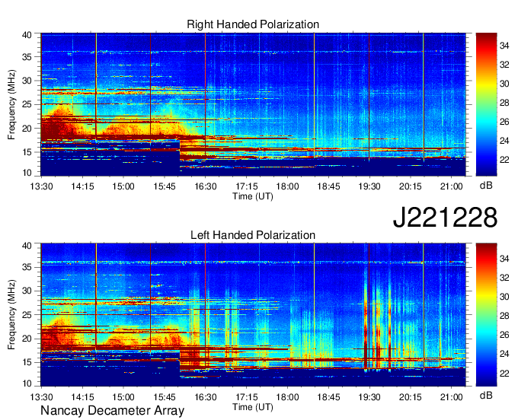Click 40 MHz tick on lower plot
Screen dimensions: 518x420
tap(27, 245)
